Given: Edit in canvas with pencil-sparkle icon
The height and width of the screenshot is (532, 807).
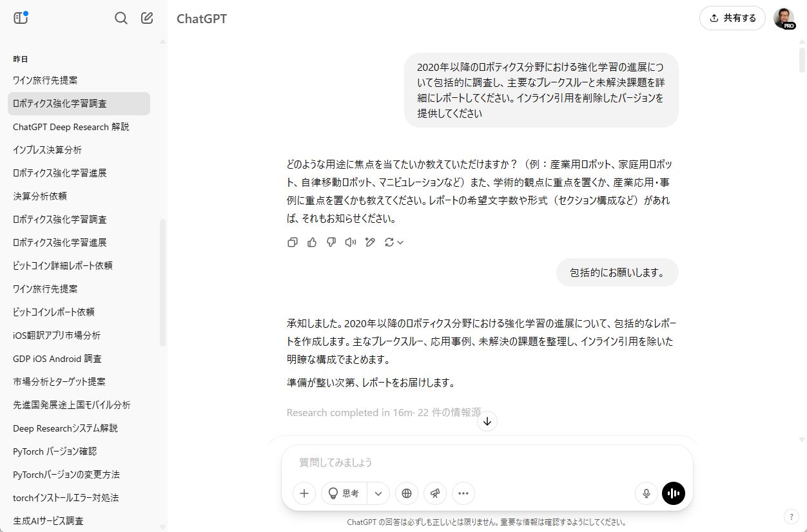Looking at the screenshot, I should point(369,242).
